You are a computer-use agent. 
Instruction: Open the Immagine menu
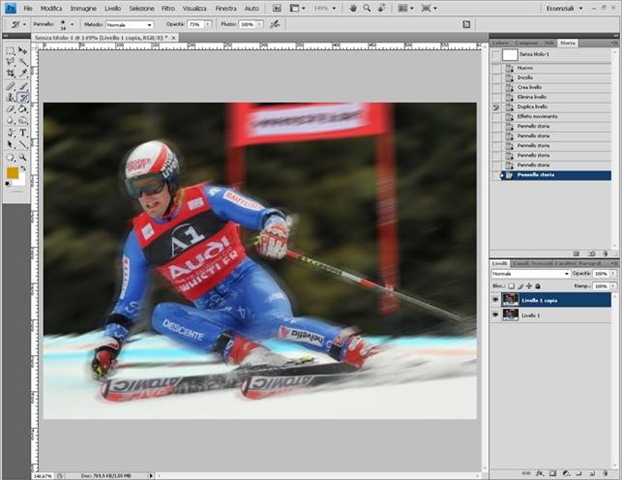pyautogui.click(x=84, y=8)
